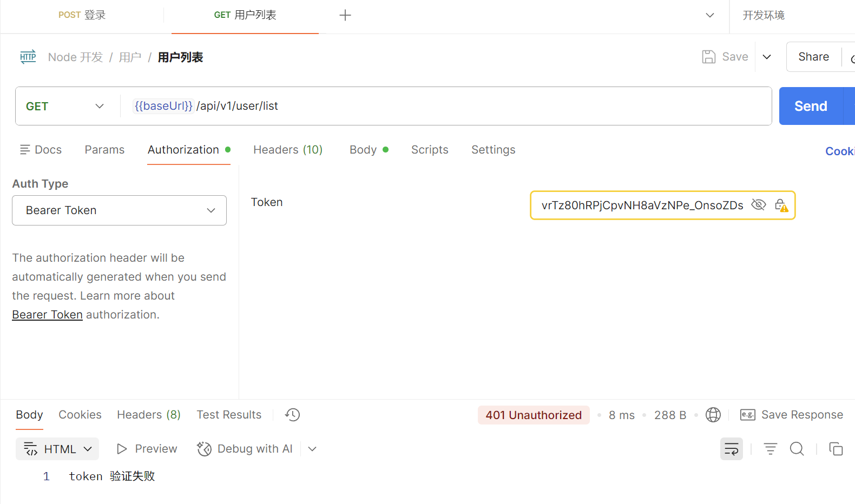Expand the Debug with AI options chevron
Screen dimensions: 855x504
[312, 449]
